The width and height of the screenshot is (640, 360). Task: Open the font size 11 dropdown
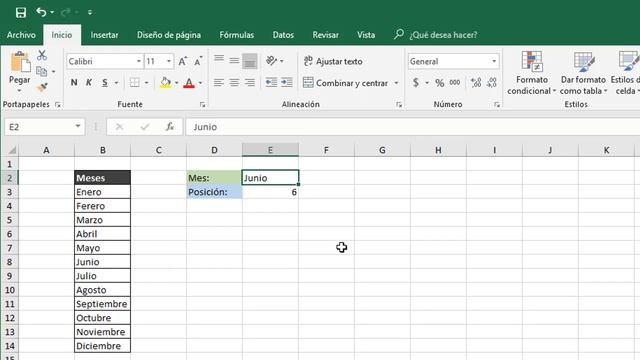169,61
